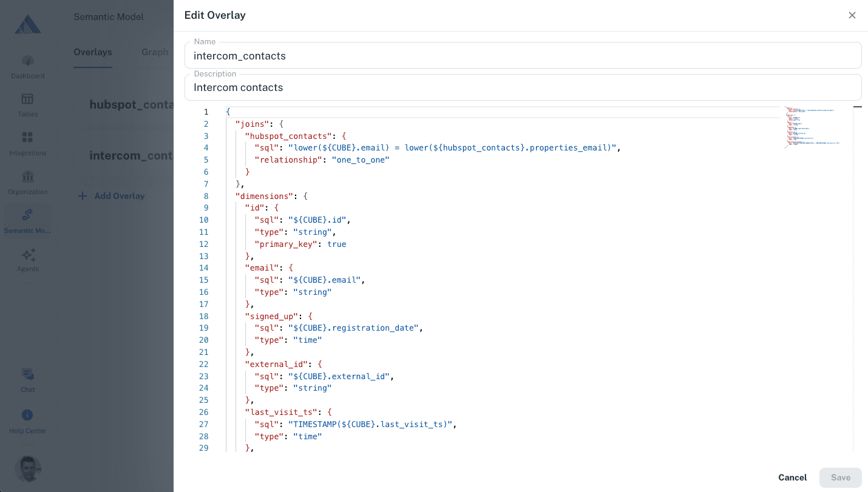Click the editor vertical scrollbar
The width and height of the screenshot is (868, 492).
pos(858,279)
